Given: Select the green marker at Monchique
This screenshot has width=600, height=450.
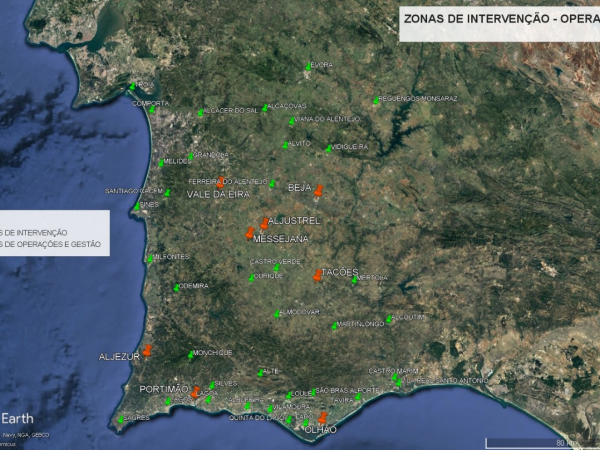Looking at the screenshot, I should coord(191,355).
